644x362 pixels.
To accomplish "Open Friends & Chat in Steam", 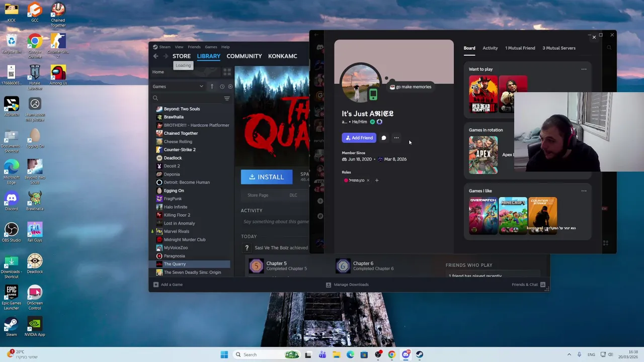I will point(528,285).
